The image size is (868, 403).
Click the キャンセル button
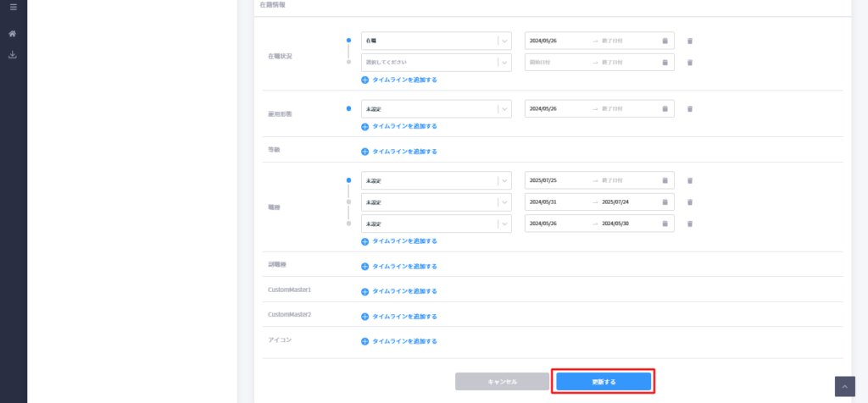pyautogui.click(x=502, y=382)
